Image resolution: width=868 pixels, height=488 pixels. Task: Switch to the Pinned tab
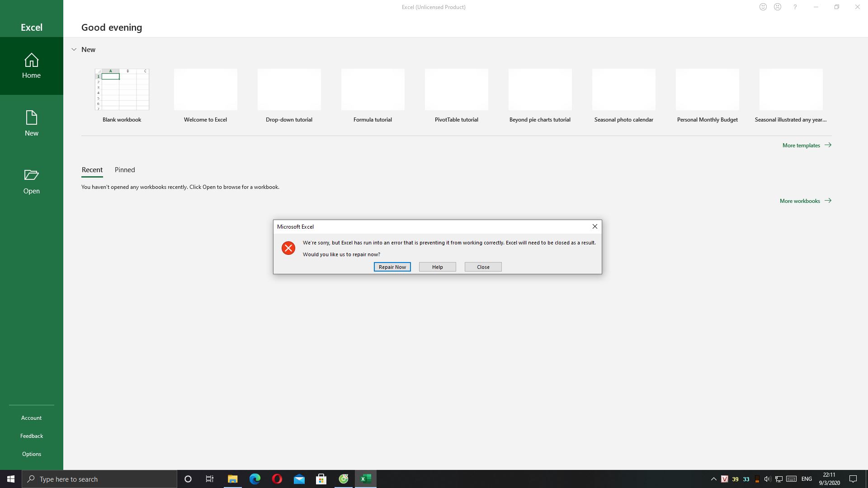click(125, 170)
